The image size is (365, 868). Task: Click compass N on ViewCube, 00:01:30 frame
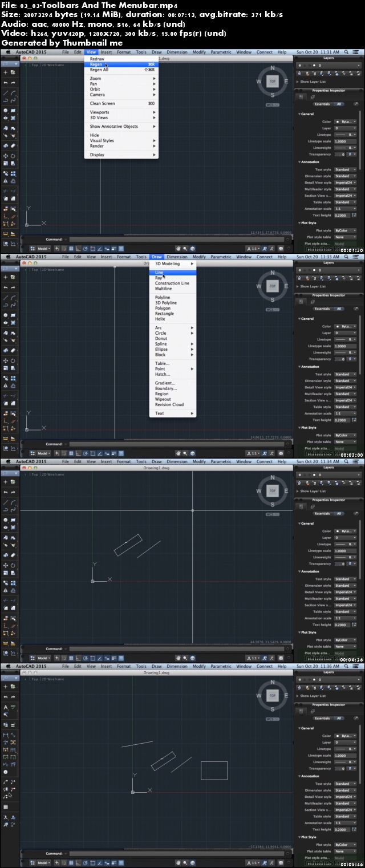(273, 68)
